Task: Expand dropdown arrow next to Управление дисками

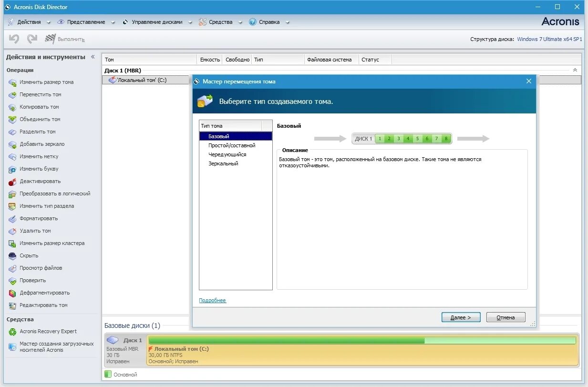Action: pyautogui.click(x=190, y=22)
